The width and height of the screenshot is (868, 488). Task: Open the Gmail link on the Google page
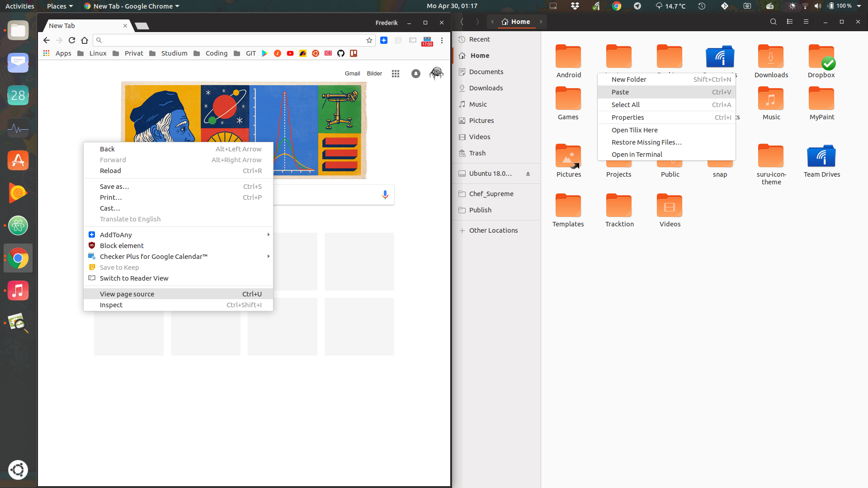coord(352,73)
